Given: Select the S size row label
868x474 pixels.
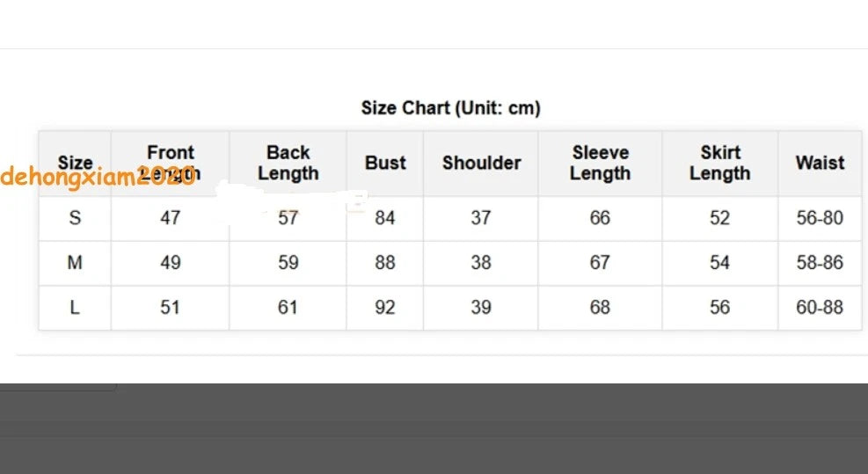Looking at the screenshot, I should (75, 217).
